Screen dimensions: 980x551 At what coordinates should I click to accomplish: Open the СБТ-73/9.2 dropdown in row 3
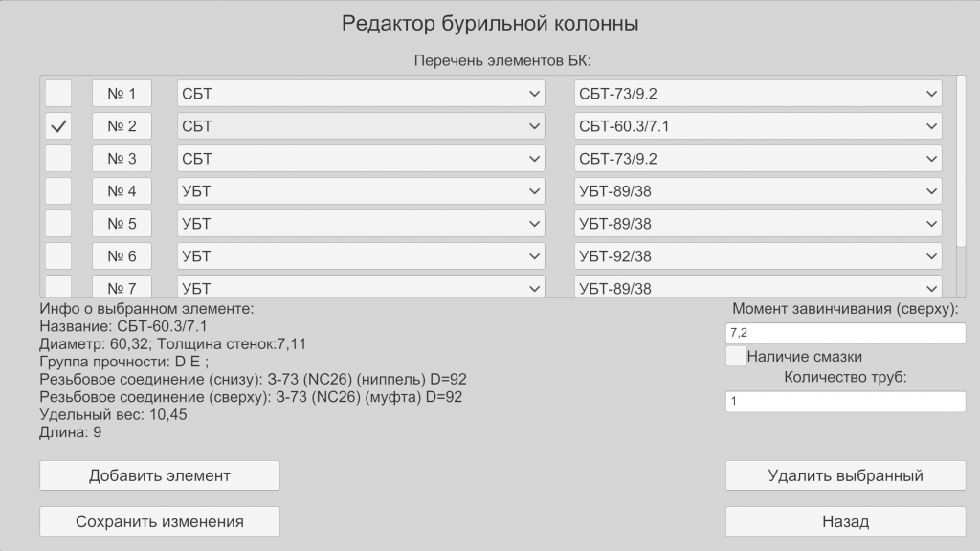coord(758,159)
